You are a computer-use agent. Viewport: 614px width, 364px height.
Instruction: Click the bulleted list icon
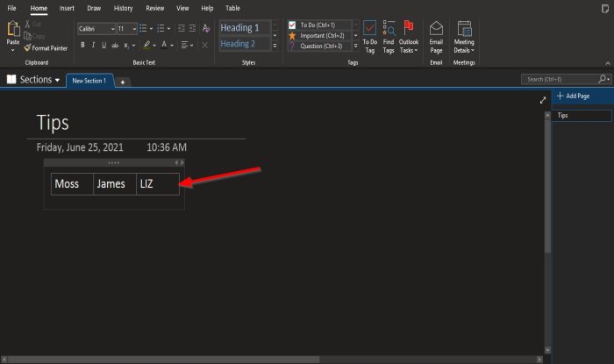(143, 28)
